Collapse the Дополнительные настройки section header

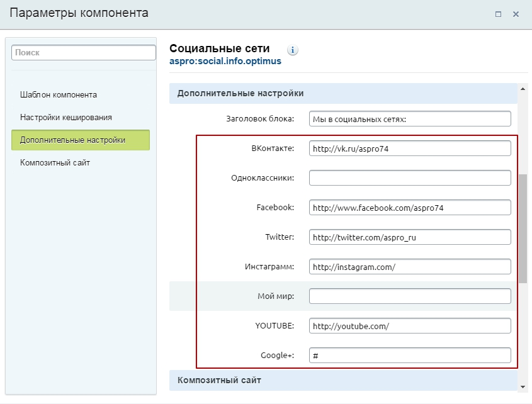pyautogui.click(x=343, y=93)
